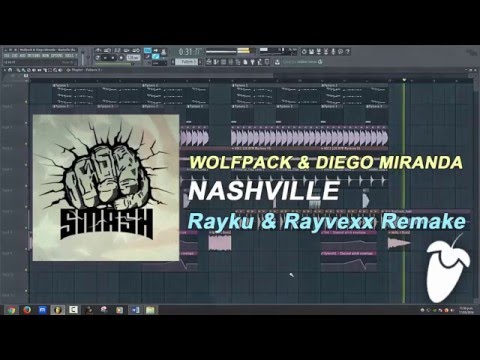Viewport: 480px width, 360px height.
Task: Toggle pattern/song mode button
Action: click(x=97, y=58)
